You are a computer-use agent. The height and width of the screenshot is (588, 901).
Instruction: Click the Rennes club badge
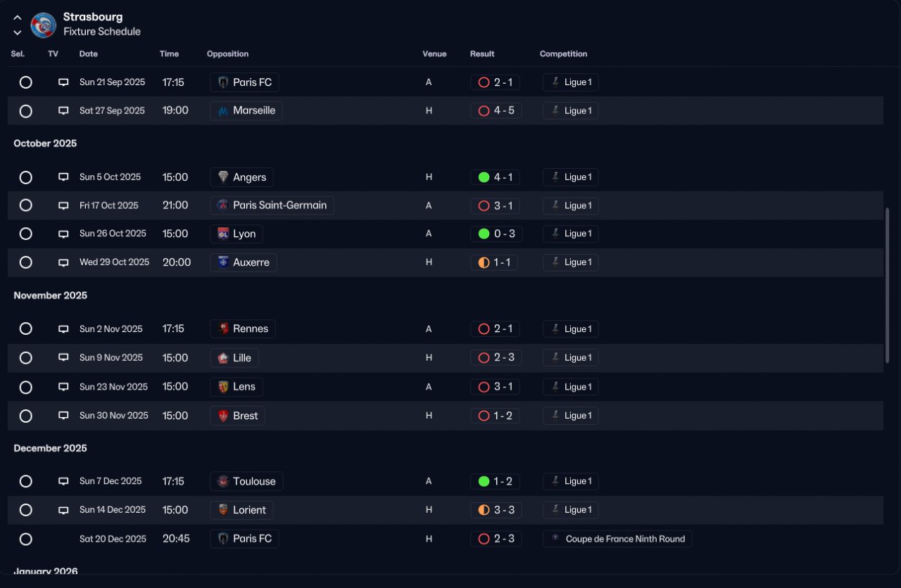223,328
